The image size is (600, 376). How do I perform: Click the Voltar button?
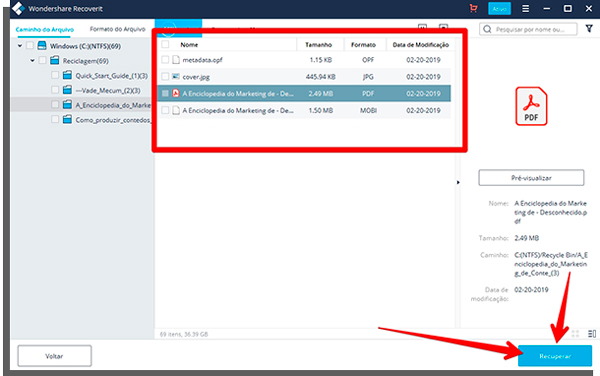[x=54, y=356]
